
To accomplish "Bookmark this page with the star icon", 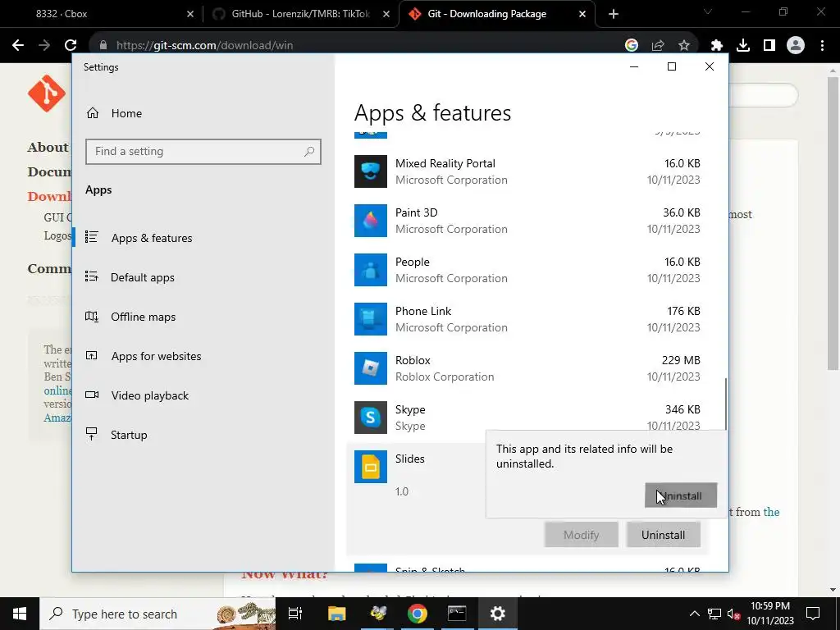I will (684, 46).
